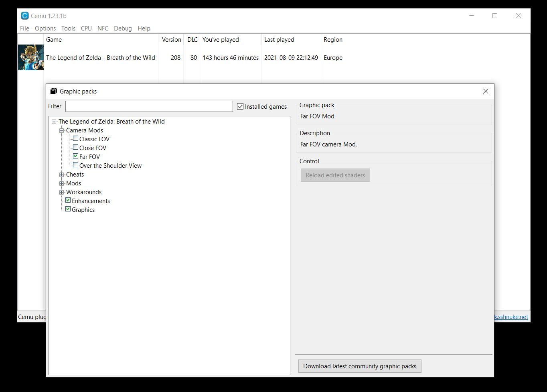Open the NFC menu

pos(103,28)
